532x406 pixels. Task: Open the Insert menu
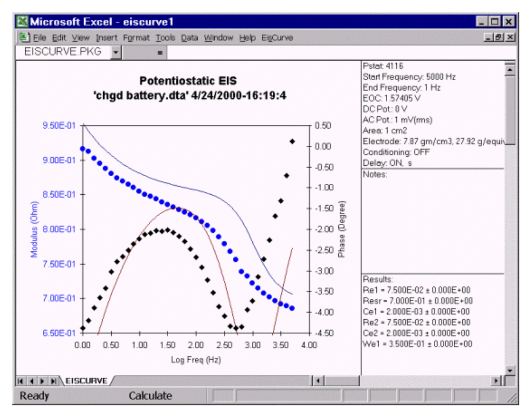107,38
